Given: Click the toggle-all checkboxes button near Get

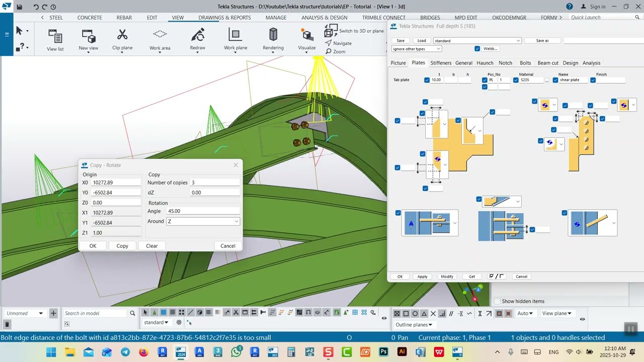Looking at the screenshot, I should point(497,277).
